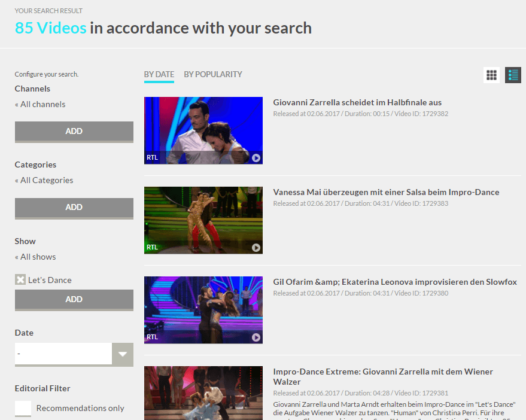Click the Date selection field

point(63,354)
